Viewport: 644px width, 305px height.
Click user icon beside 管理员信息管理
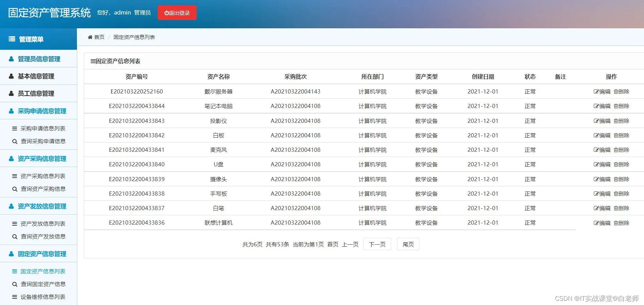pos(11,59)
